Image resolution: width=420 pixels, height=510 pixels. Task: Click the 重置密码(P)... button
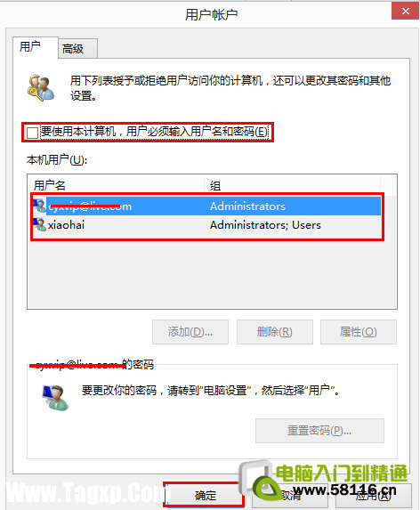(x=319, y=431)
